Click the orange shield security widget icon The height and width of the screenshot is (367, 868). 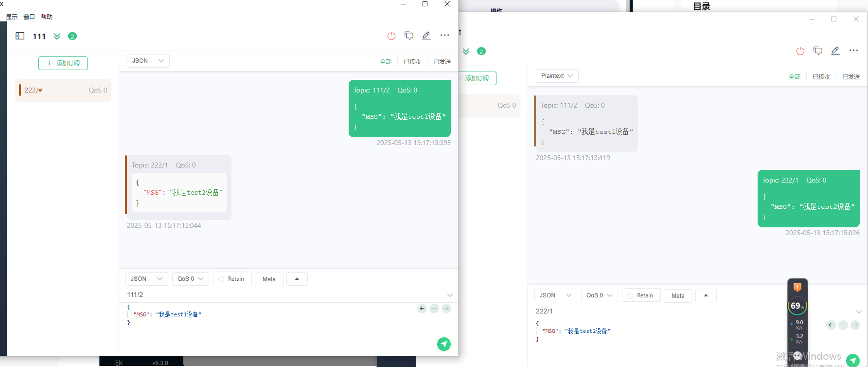(797, 287)
